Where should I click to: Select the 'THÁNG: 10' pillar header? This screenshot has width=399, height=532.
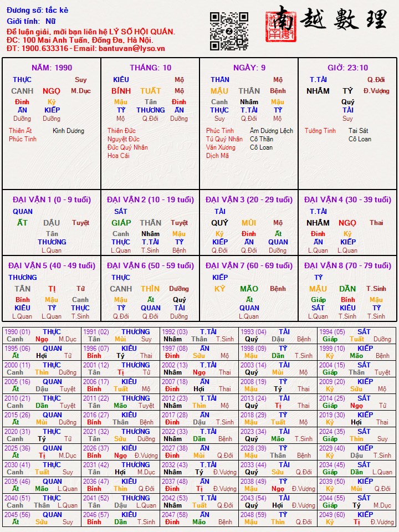(150, 68)
